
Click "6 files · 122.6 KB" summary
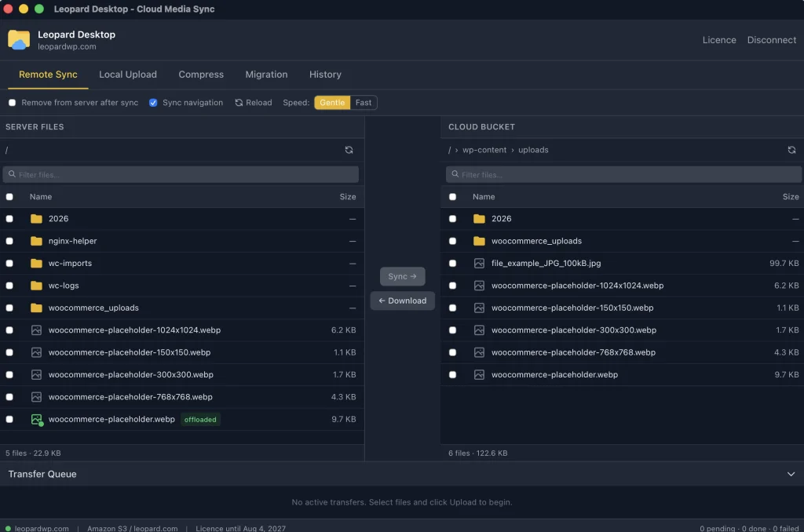[x=478, y=453]
